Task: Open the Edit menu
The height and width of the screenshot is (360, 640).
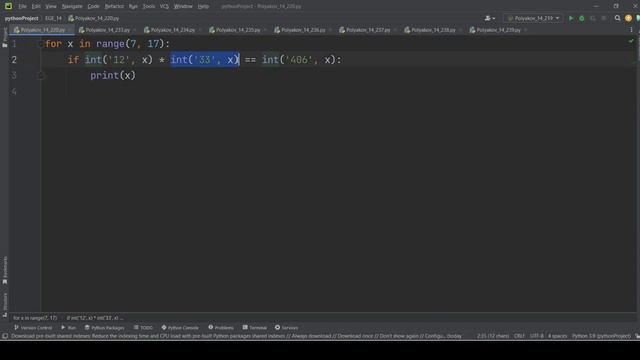Action: pos(36,6)
